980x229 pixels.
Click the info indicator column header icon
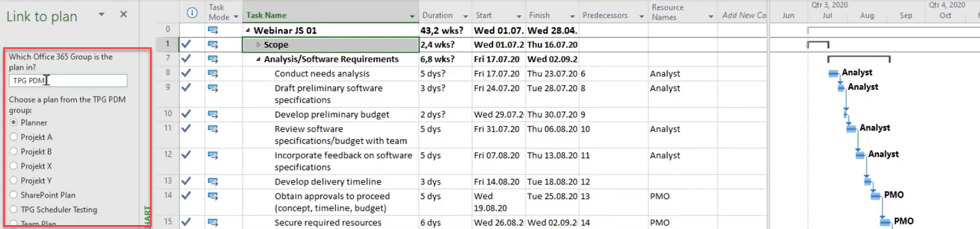pos(192,13)
